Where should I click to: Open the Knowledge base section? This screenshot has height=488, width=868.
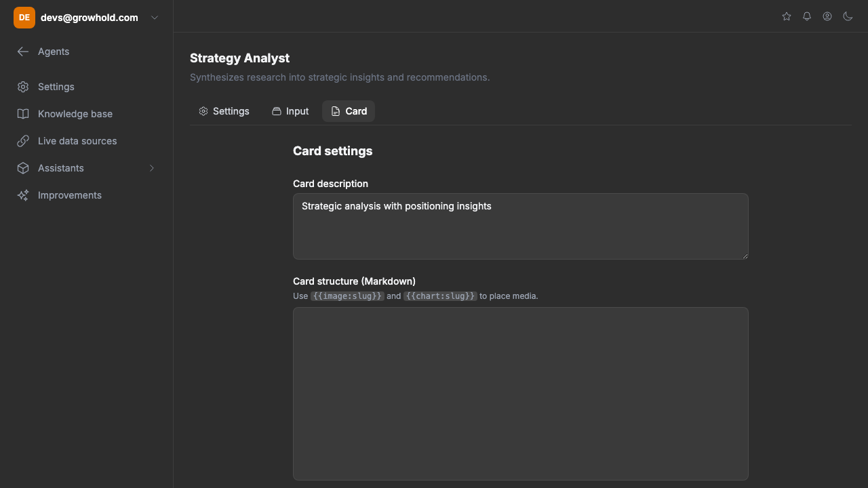pos(75,114)
